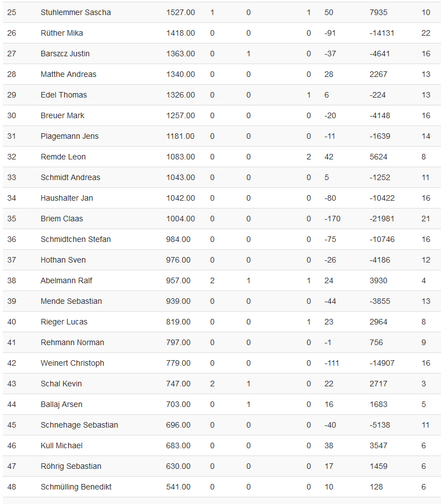Select Haushalter Jan's name
Image resolution: width=441 pixels, height=504 pixels.
(67, 198)
